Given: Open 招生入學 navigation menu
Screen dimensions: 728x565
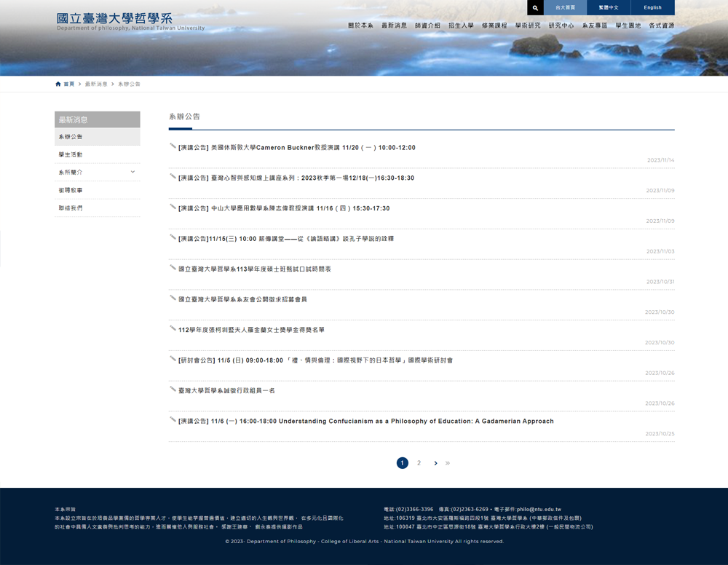Looking at the screenshot, I should pyautogui.click(x=461, y=25).
